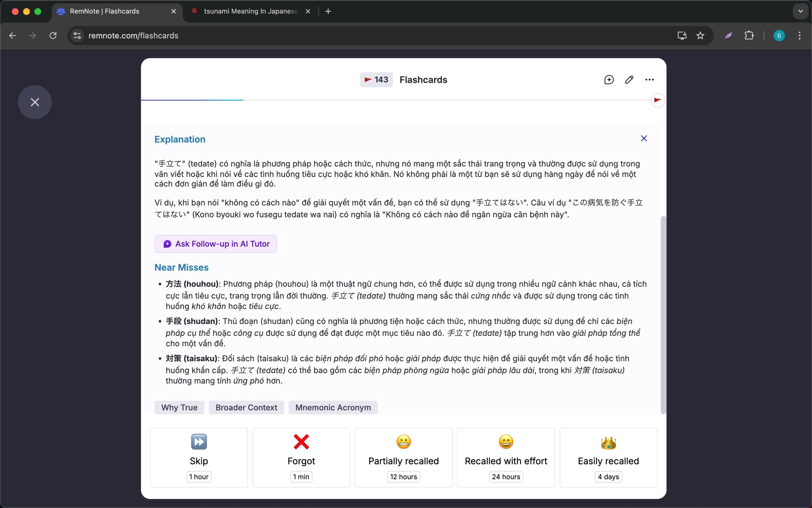Screen dimensions: 812x508
Task: Click the explanation panel scrollbar
Action: pos(663,315)
